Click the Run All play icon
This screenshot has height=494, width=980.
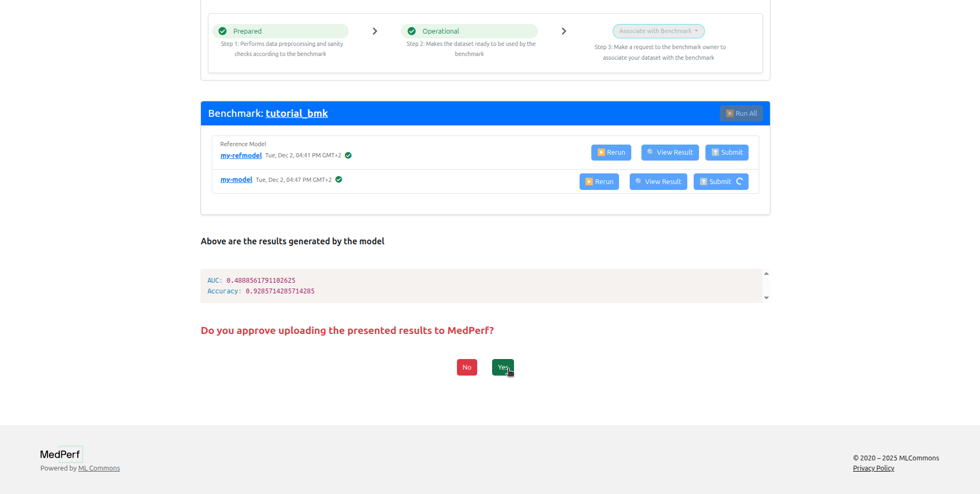point(729,113)
